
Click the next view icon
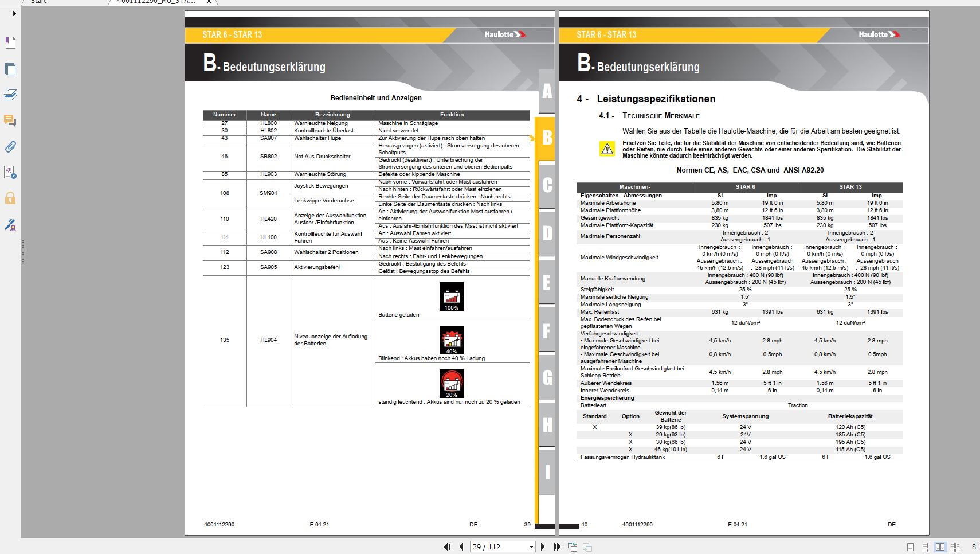(586, 547)
